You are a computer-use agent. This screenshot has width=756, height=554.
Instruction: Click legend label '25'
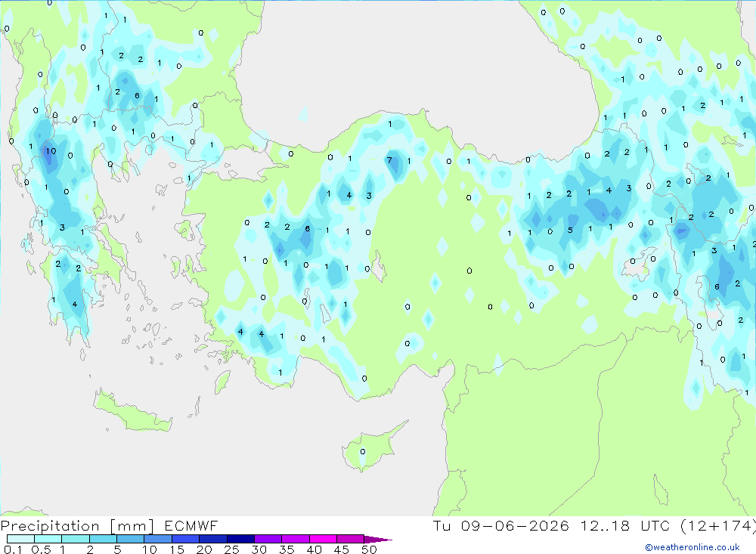(x=231, y=549)
